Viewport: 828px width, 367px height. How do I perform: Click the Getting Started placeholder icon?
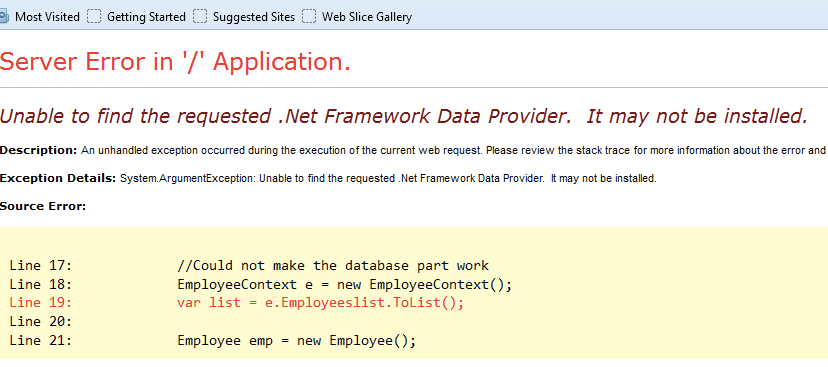click(93, 17)
